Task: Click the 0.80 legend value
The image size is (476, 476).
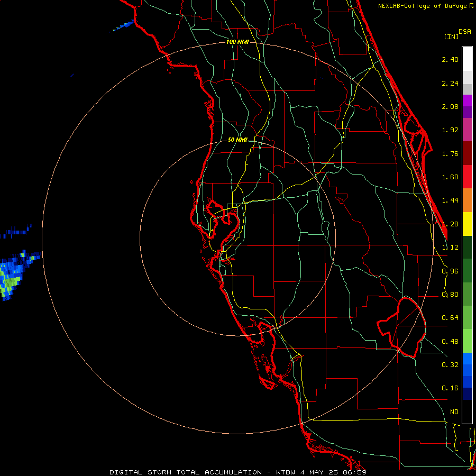Action: (450, 295)
